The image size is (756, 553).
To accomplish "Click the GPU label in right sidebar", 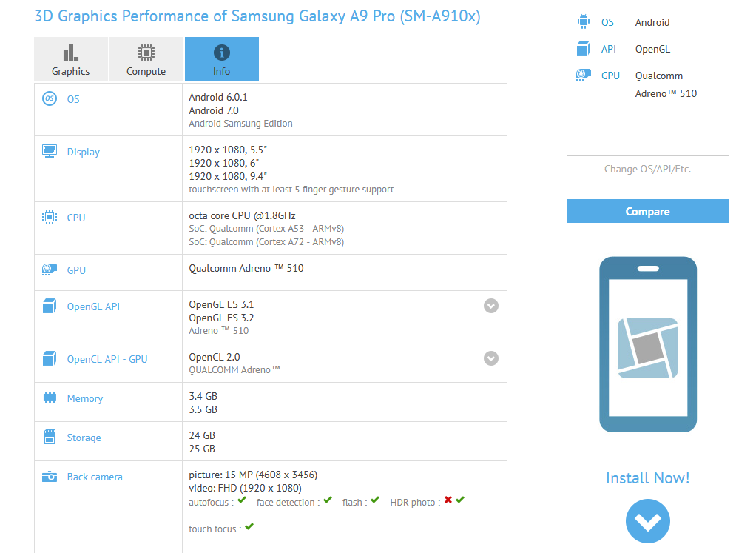I will (x=610, y=76).
